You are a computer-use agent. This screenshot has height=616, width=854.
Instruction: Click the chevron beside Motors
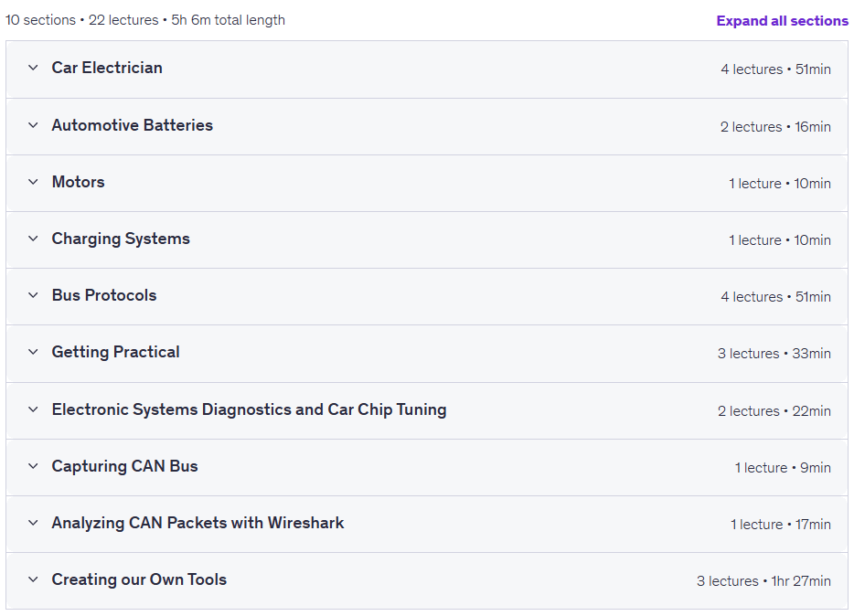pos(33,182)
